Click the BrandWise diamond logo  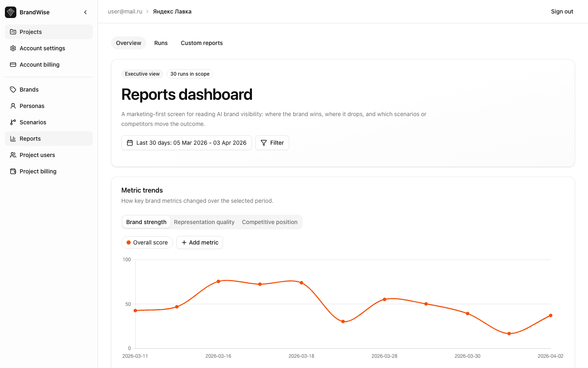tap(10, 12)
